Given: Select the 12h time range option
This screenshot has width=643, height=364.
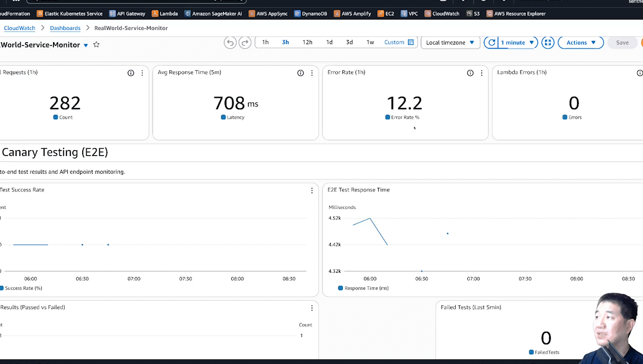Looking at the screenshot, I should click(x=307, y=42).
